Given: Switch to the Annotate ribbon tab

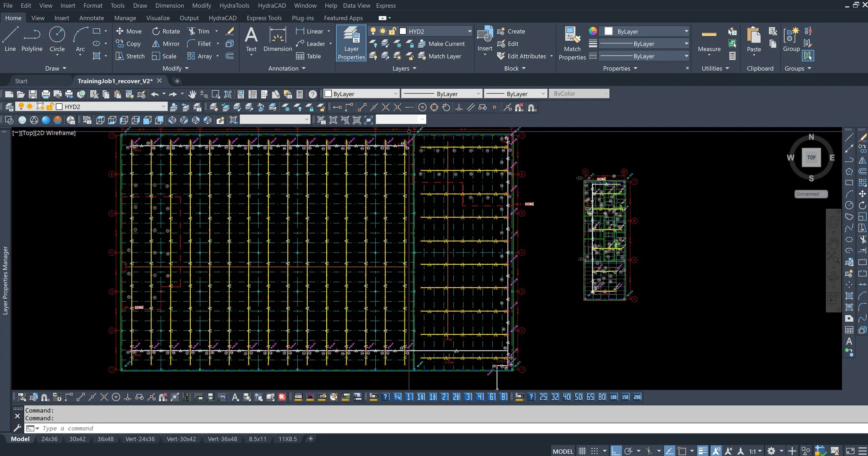Looking at the screenshot, I should (91, 18).
